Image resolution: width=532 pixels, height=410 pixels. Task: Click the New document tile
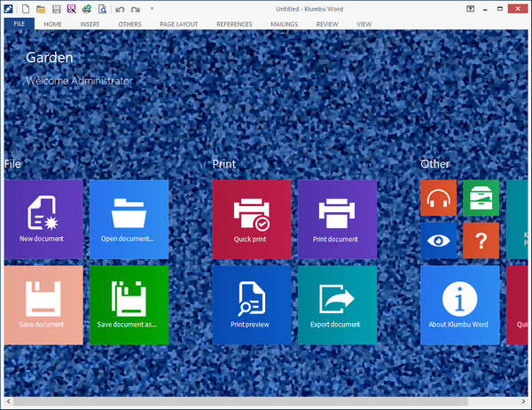tap(43, 219)
